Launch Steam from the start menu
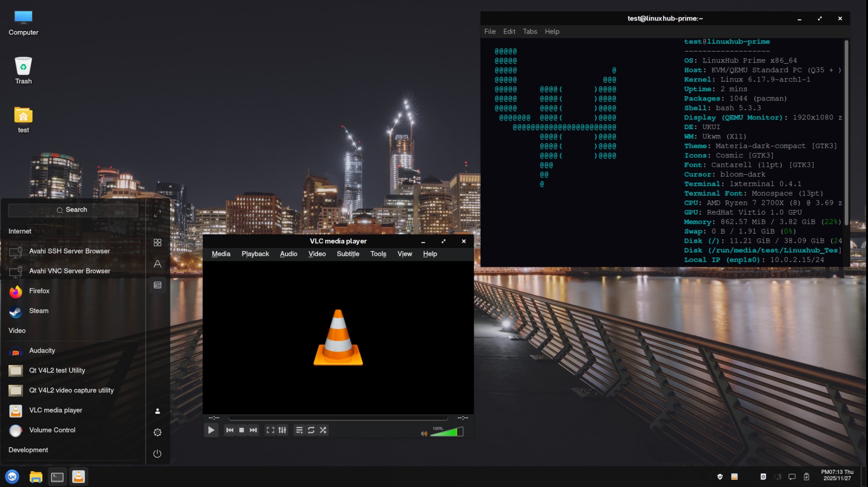This screenshot has height=487, width=868. [x=38, y=311]
